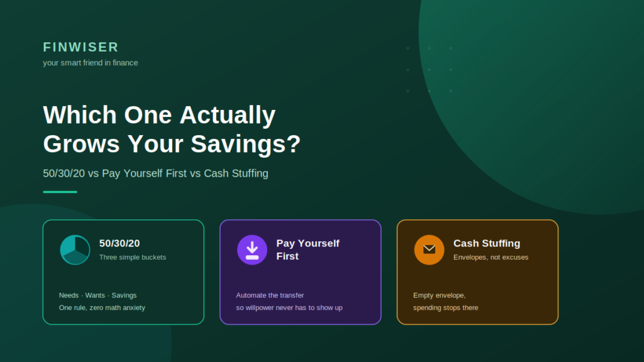Screen dimensions: 644x362
Task: Click the 50/30/20 pie chart icon
Action: pyautogui.click(x=75, y=250)
